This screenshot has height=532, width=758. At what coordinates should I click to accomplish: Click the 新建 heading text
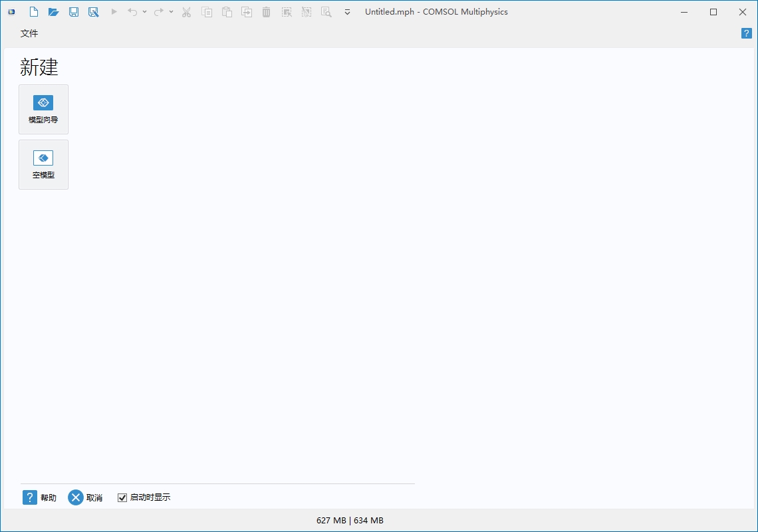[x=39, y=66]
